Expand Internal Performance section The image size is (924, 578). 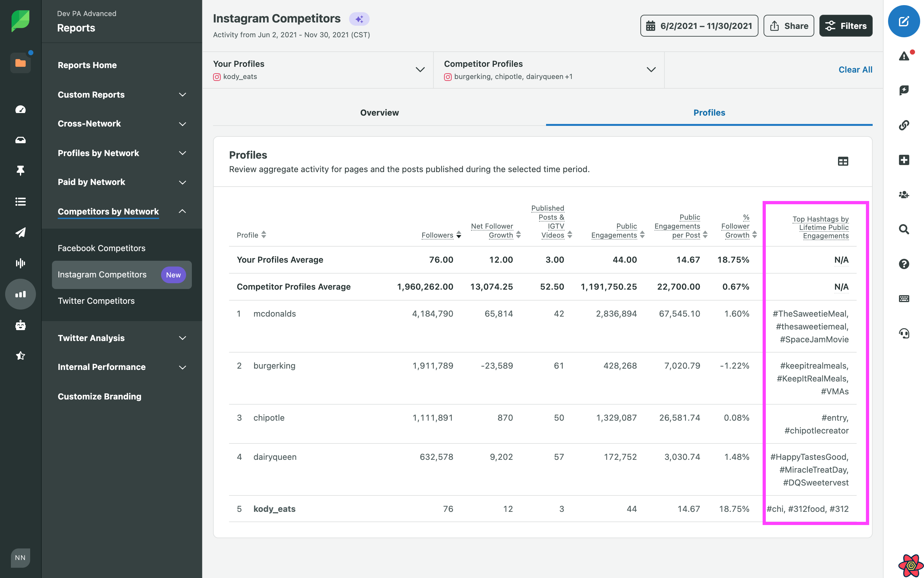pos(122,367)
